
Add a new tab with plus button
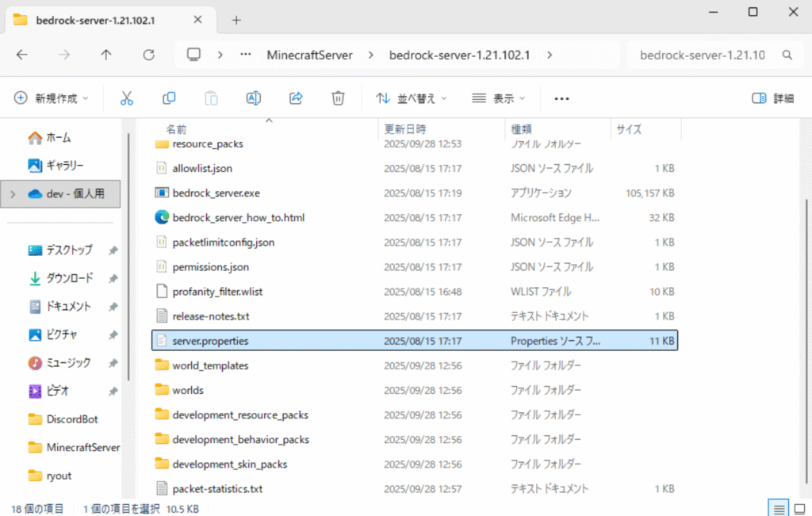coord(236,20)
